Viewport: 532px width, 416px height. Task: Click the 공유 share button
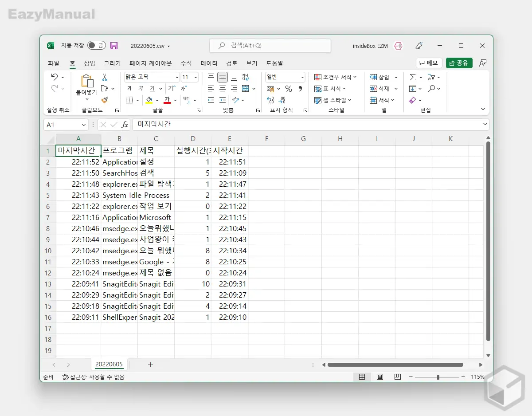tap(459, 63)
